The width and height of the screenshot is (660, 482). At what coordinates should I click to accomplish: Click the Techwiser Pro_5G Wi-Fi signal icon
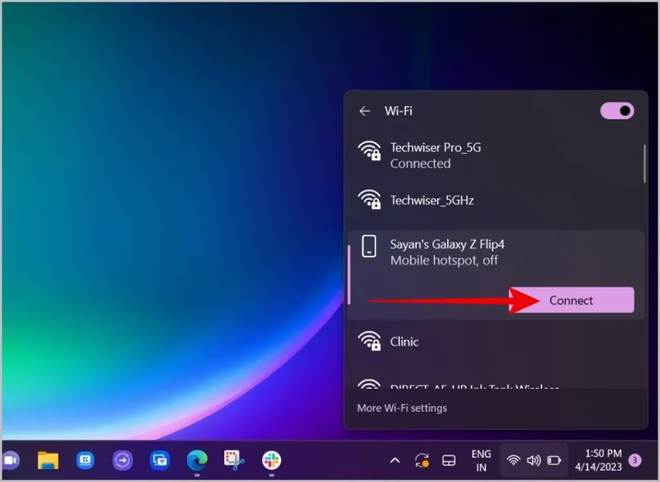pyautogui.click(x=369, y=151)
